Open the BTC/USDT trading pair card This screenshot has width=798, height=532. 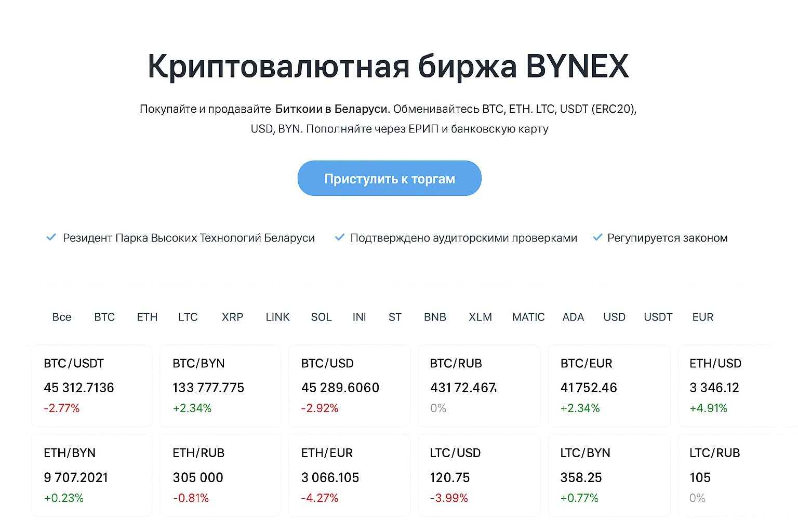(x=91, y=385)
